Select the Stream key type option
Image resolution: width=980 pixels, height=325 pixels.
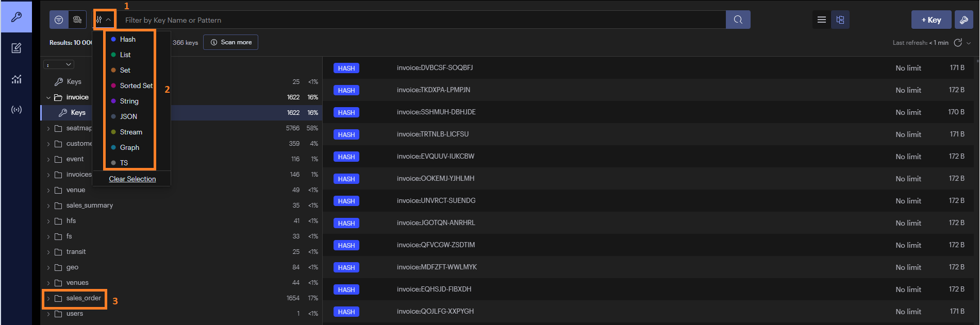pos(131,132)
